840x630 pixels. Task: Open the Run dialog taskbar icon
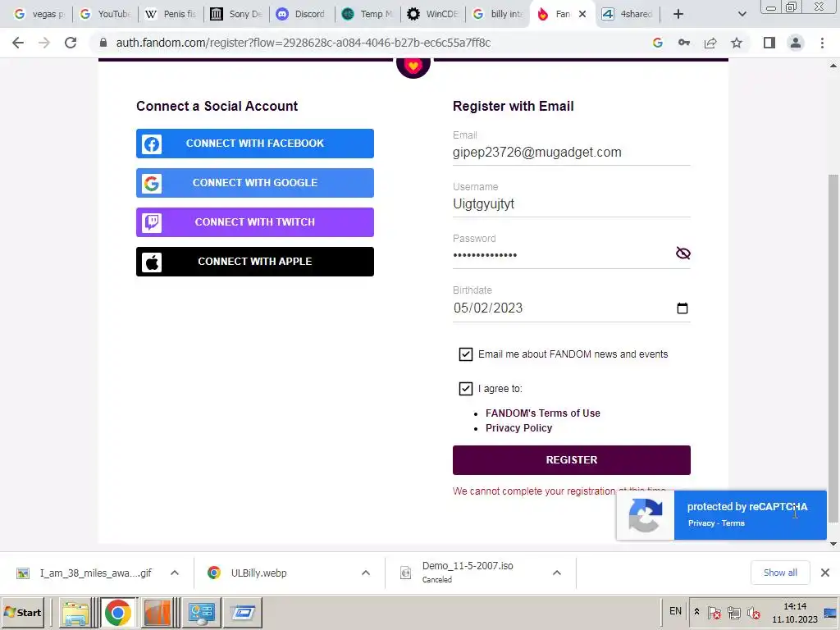click(x=243, y=613)
